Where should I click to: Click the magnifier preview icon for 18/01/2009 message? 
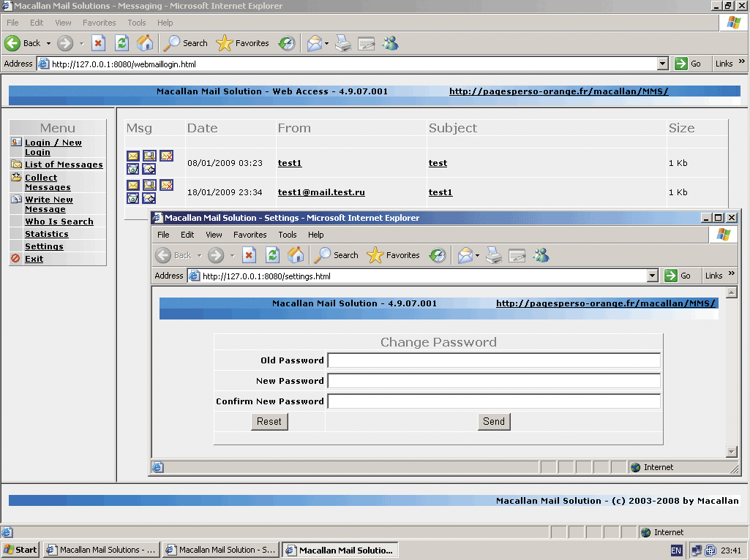click(x=149, y=185)
